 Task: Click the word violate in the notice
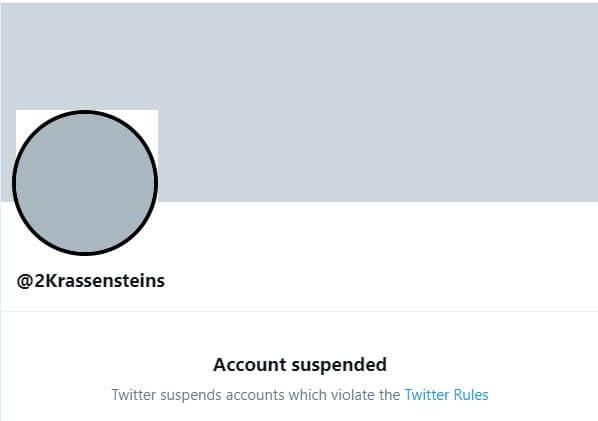click(354, 395)
